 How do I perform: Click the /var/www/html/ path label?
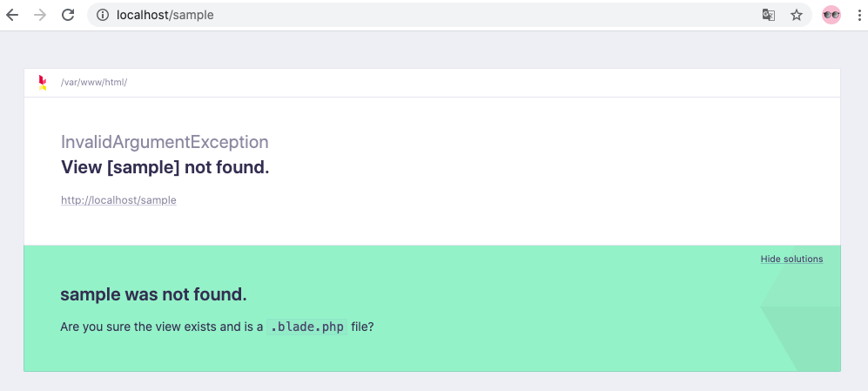94,83
